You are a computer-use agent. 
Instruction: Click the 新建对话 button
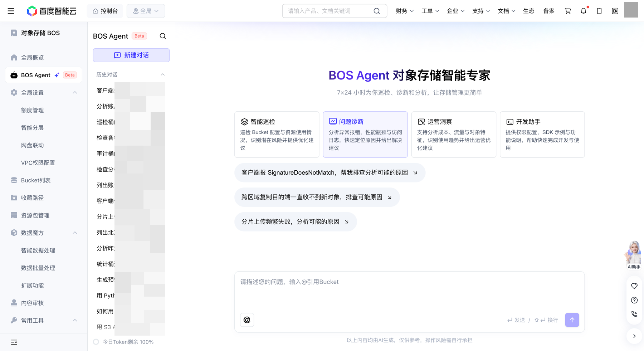[131, 55]
